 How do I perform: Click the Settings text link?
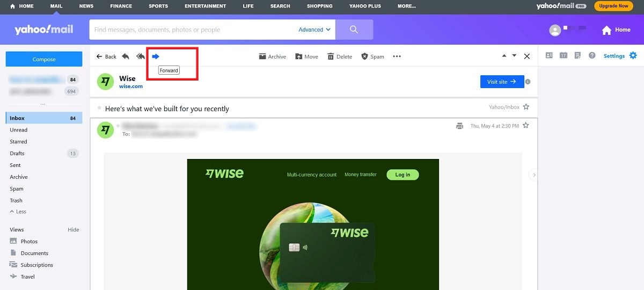tap(614, 56)
